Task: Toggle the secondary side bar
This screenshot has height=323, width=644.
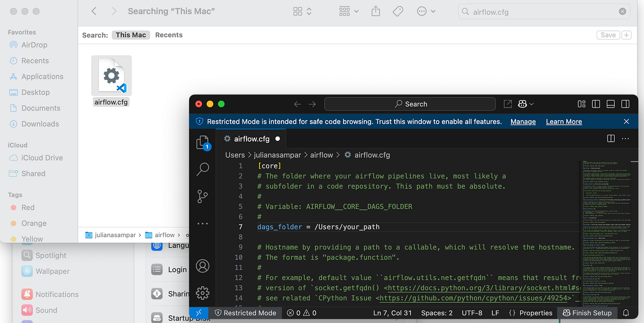Action: click(625, 104)
